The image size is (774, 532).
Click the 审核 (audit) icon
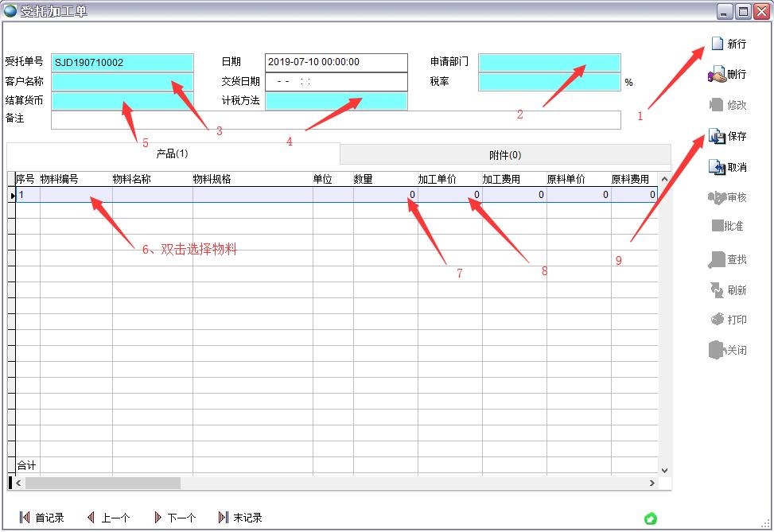point(729,196)
